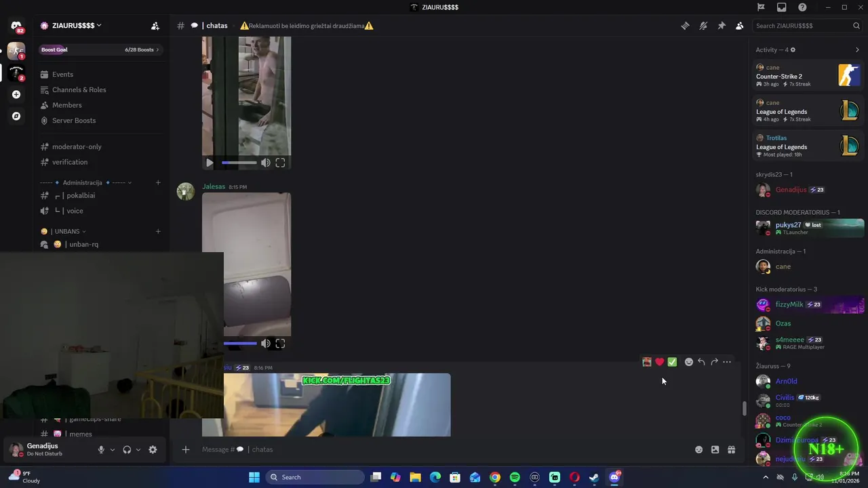The width and height of the screenshot is (868, 488).
Task: Open the pokalbiai channel
Action: tap(100, 195)
